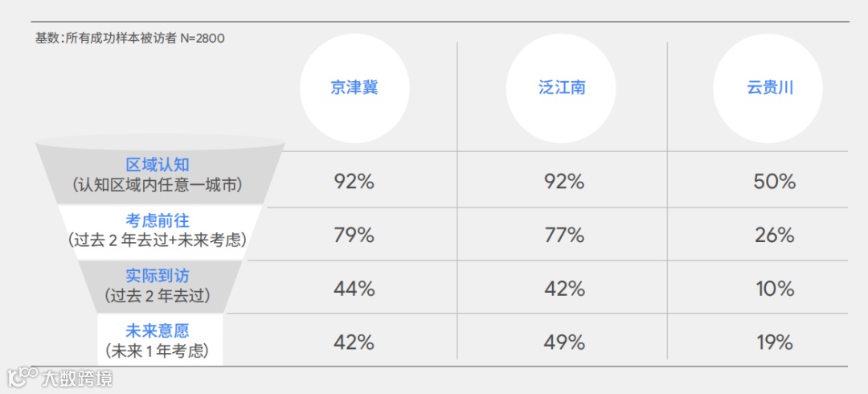Image resolution: width=868 pixels, height=394 pixels.
Task: Click 云贵川 未来意愿 value 19%
Action: pos(775,343)
